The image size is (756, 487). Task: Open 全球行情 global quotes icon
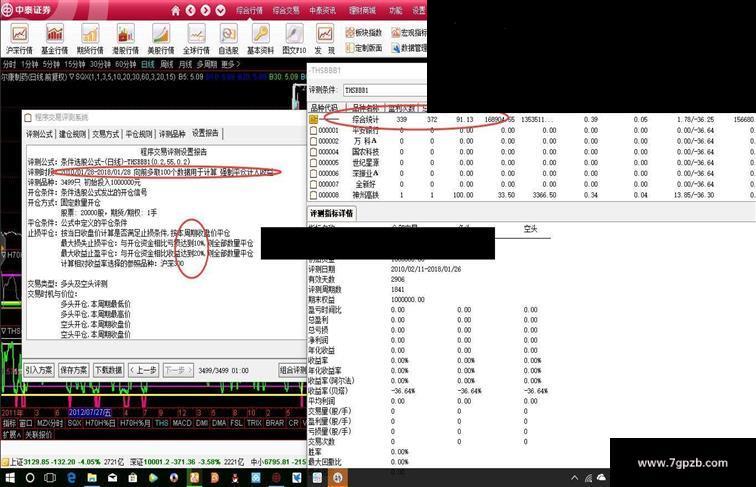[x=196, y=39]
